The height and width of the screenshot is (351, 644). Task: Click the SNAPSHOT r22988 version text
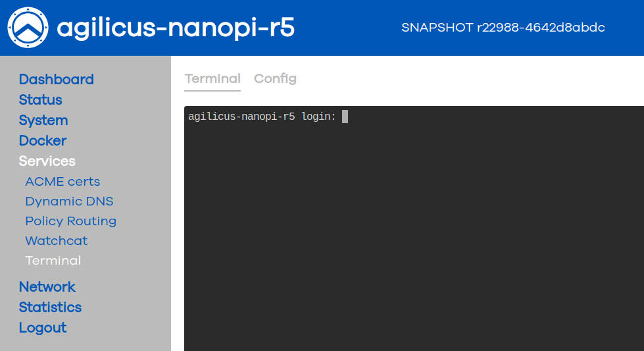pyautogui.click(x=503, y=28)
